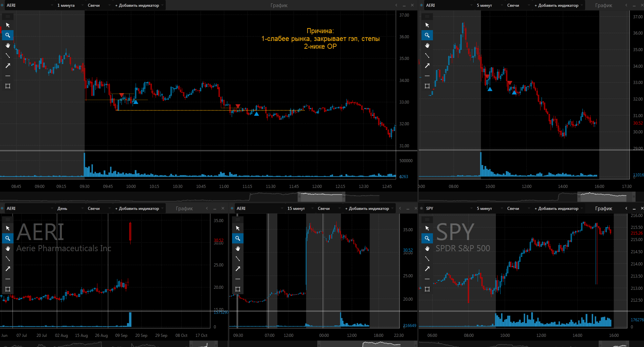Toggle the link indicator dot beside AERI 15 минут symbol
Screen dimensions: 644x347
point(232,208)
